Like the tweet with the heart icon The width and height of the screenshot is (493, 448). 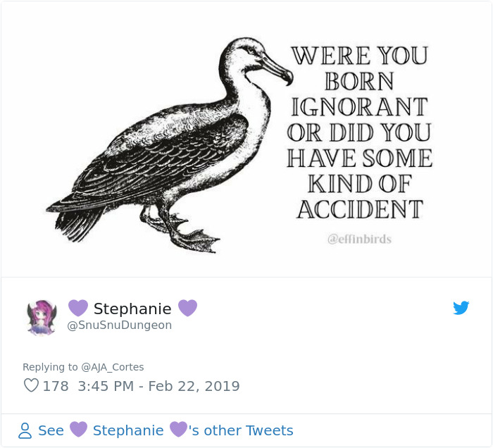pos(31,386)
